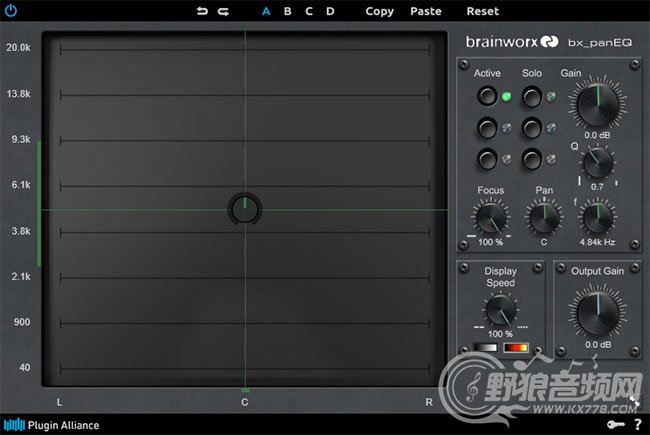The image size is (650, 435).
Task: Click the Output Gain knob
Action: tap(597, 313)
